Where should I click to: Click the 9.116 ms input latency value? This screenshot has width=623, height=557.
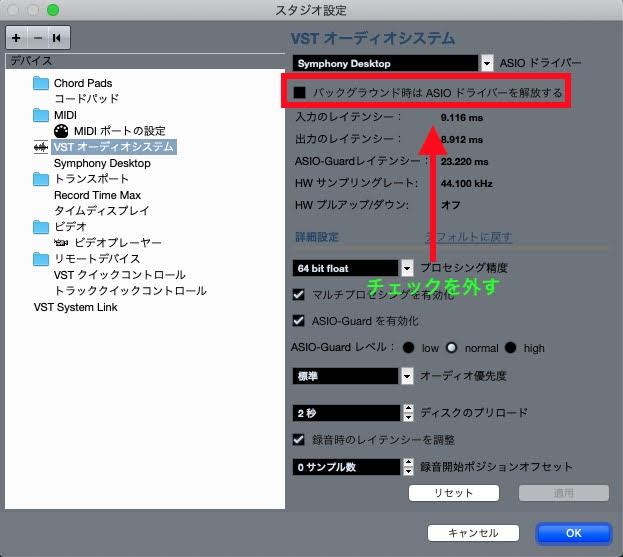coord(462,118)
